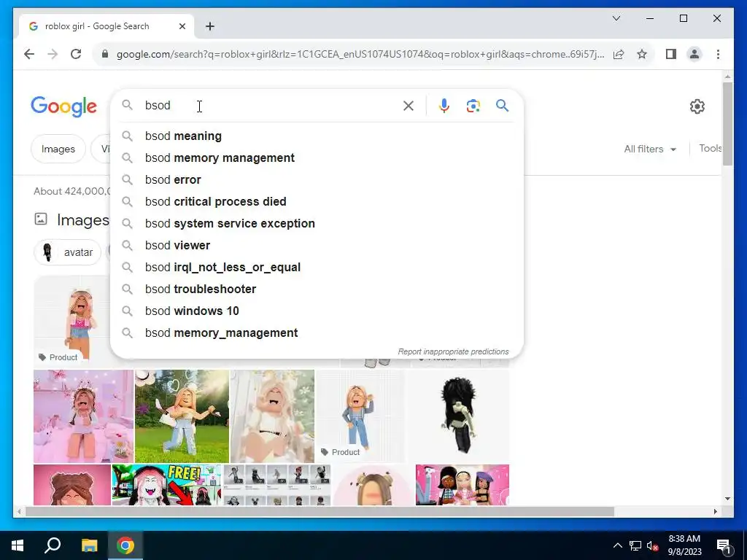Screen dimensions: 747x560
Task: Open brown hair buns avatar thumbnail
Action: click(72, 485)
